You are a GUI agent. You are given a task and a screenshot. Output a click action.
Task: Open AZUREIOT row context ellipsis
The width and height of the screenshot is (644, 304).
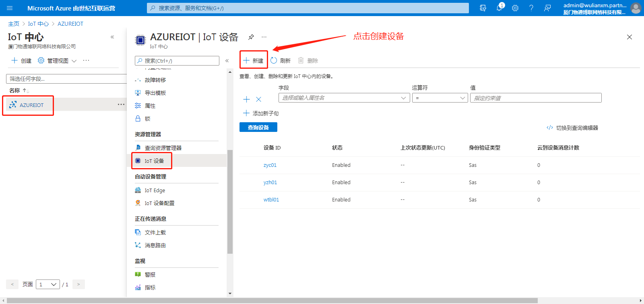click(x=121, y=105)
